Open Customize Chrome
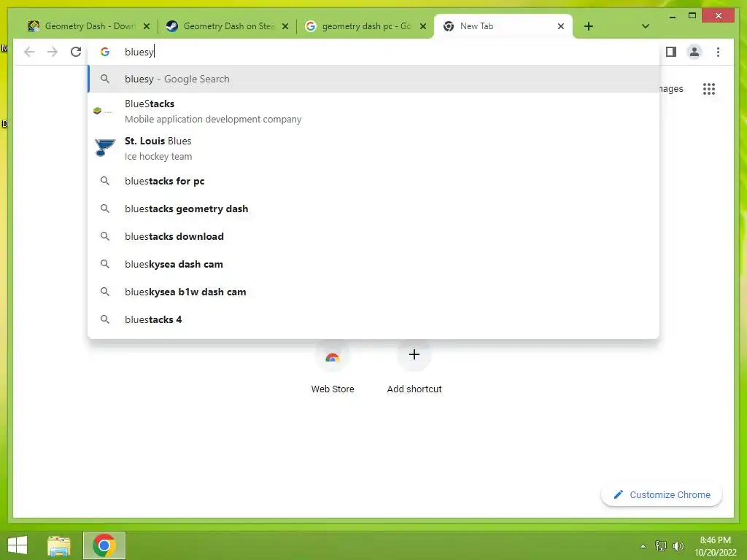The height and width of the screenshot is (560, 747). click(662, 495)
